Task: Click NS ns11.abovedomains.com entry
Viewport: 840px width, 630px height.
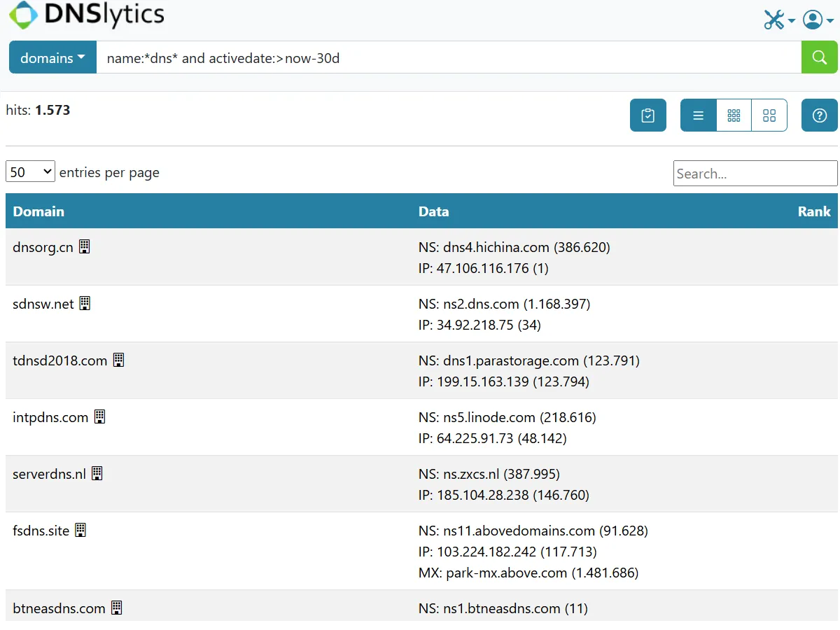Action: tap(533, 531)
